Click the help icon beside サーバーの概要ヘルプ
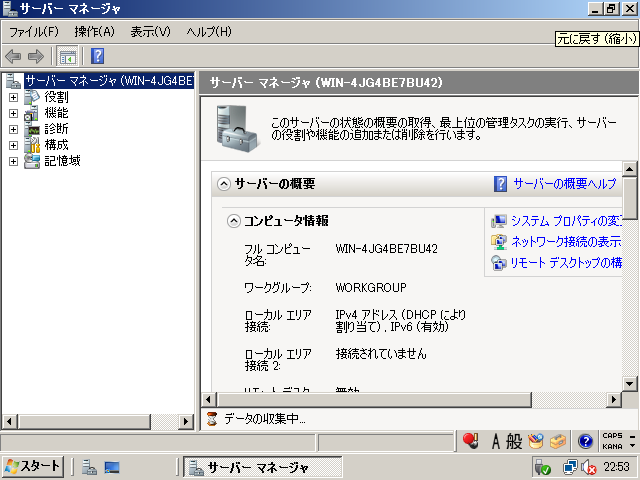This screenshot has height=480, width=640. [x=500, y=184]
